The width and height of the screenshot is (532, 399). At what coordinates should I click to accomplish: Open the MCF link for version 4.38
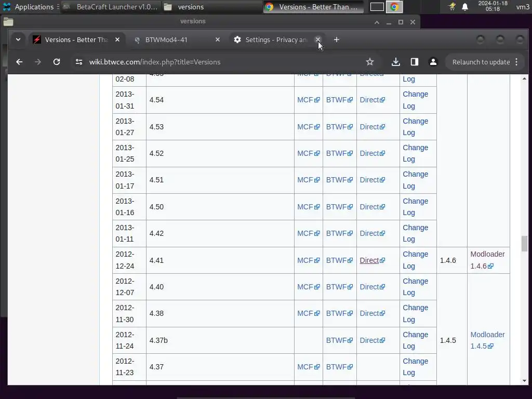click(309, 313)
